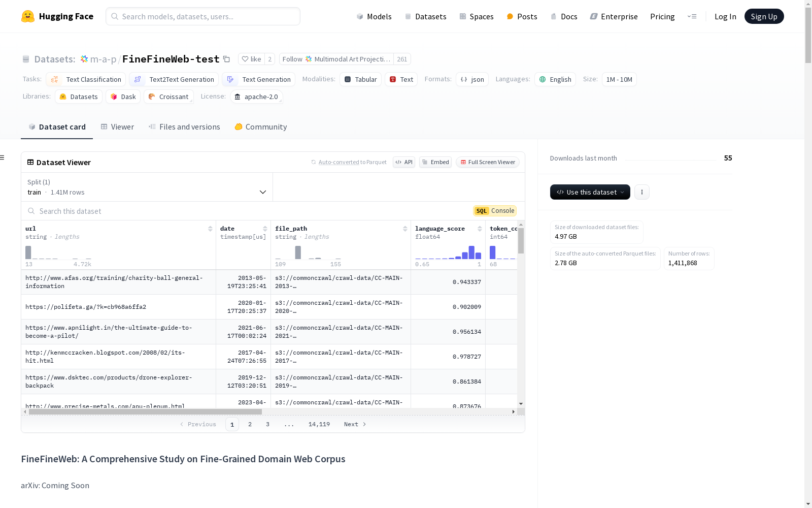Click the Multimodal Art Projection organization avatar
Screen dimensions: 812x508
point(309,59)
